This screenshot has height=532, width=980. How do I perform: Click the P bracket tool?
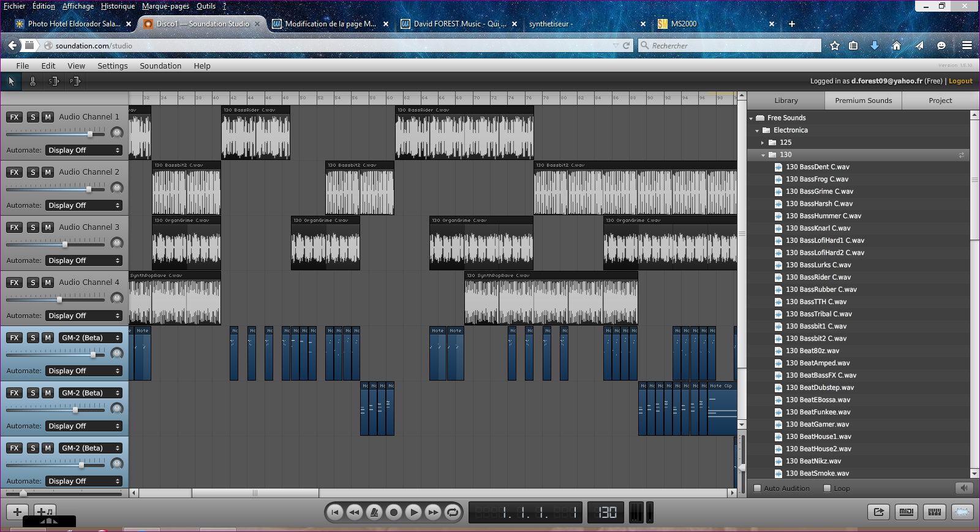[x=75, y=81]
